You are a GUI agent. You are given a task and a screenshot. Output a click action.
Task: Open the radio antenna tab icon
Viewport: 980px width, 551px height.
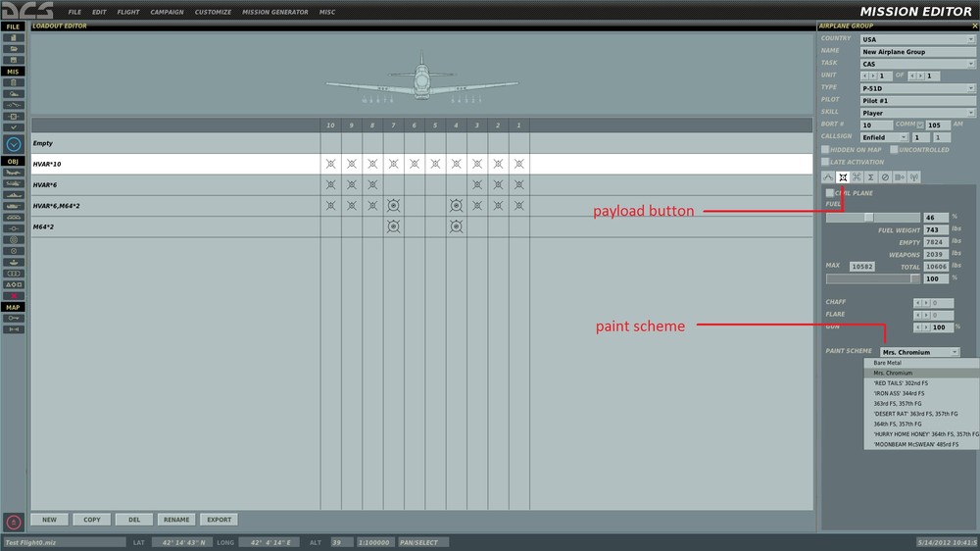tap(913, 177)
